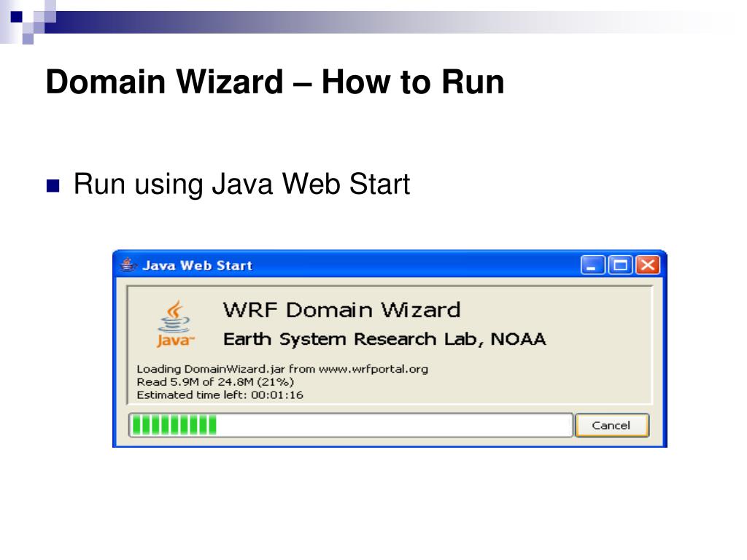Click the 'Run using Java Web Start' bullet text

pos(241,184)
